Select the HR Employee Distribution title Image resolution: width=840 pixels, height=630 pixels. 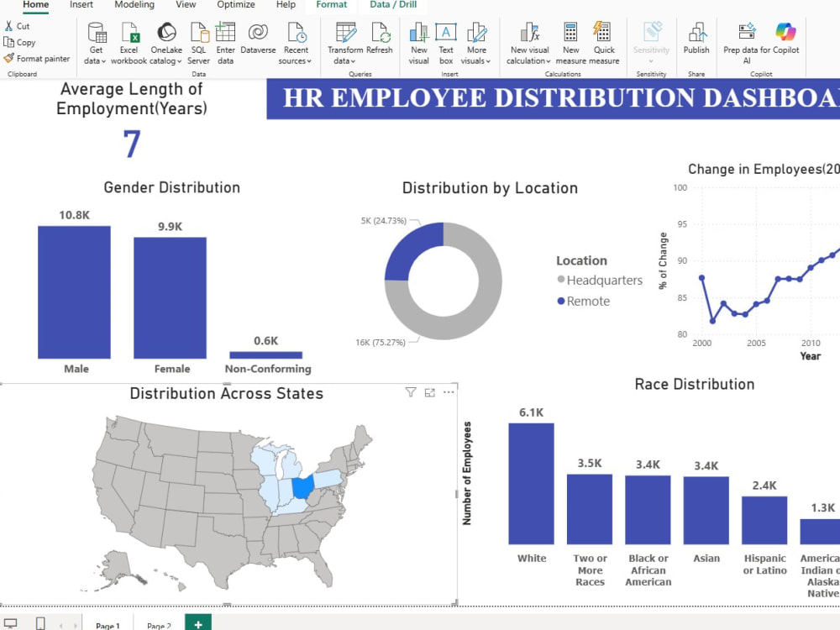tap(561, 98)
